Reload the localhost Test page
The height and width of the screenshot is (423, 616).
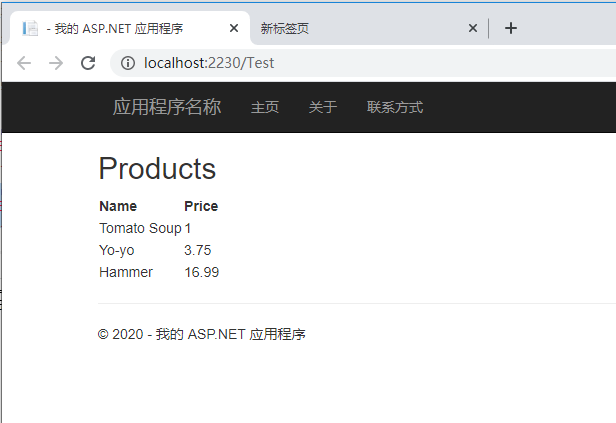(88, 63)
